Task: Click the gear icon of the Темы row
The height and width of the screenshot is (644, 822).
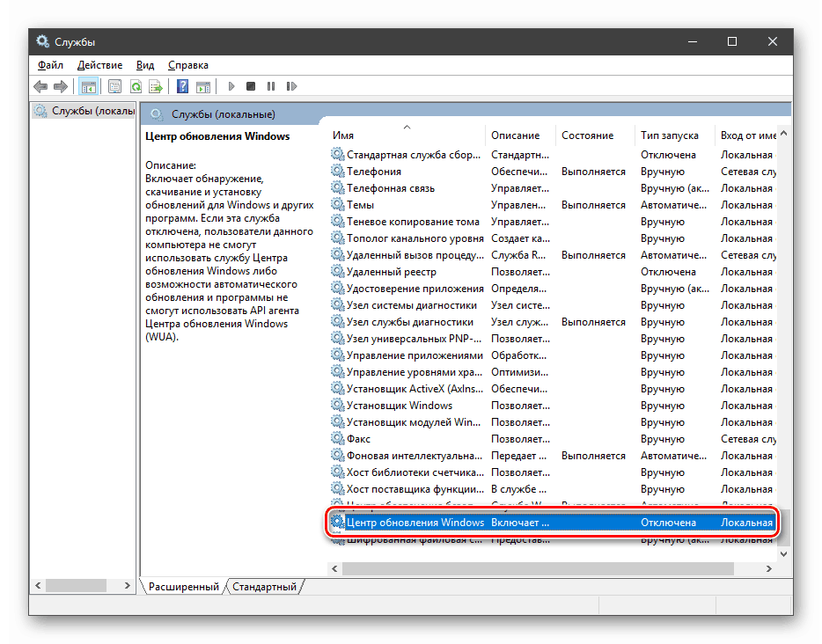Action: (x=338, y=204)
